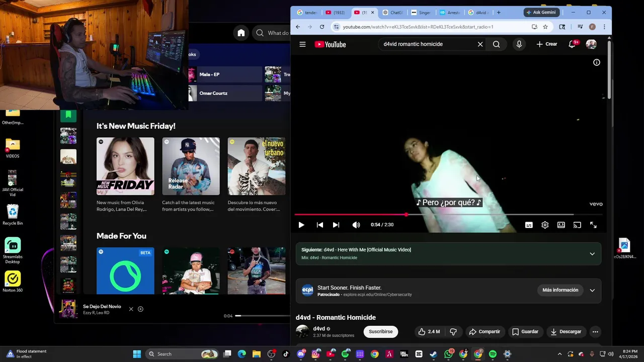Click the Chrome address bar URL
The image size is (644, 362).
point(418,27)
